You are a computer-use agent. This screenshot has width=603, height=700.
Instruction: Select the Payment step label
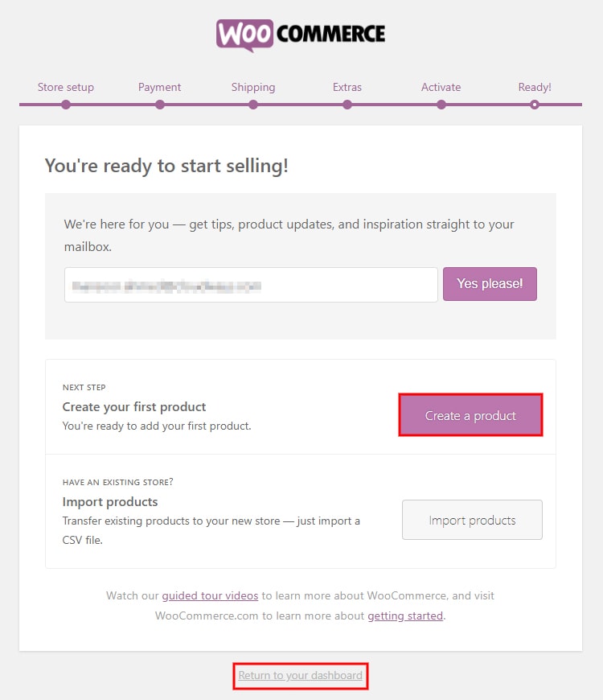pyautogui.click(x=160, y=87)
